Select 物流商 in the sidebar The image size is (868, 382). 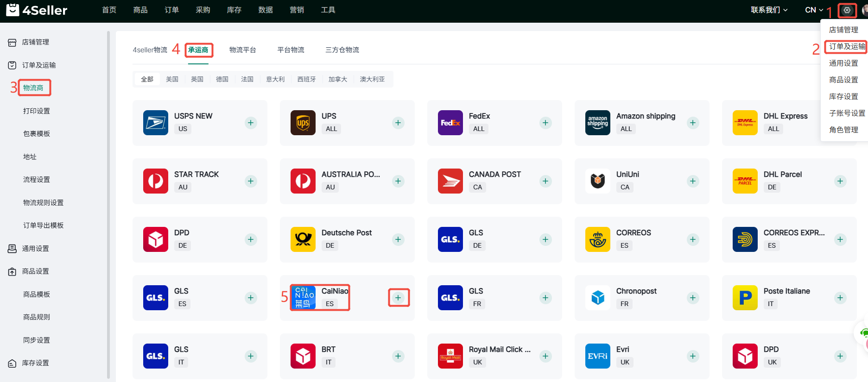tap(33, 88)
